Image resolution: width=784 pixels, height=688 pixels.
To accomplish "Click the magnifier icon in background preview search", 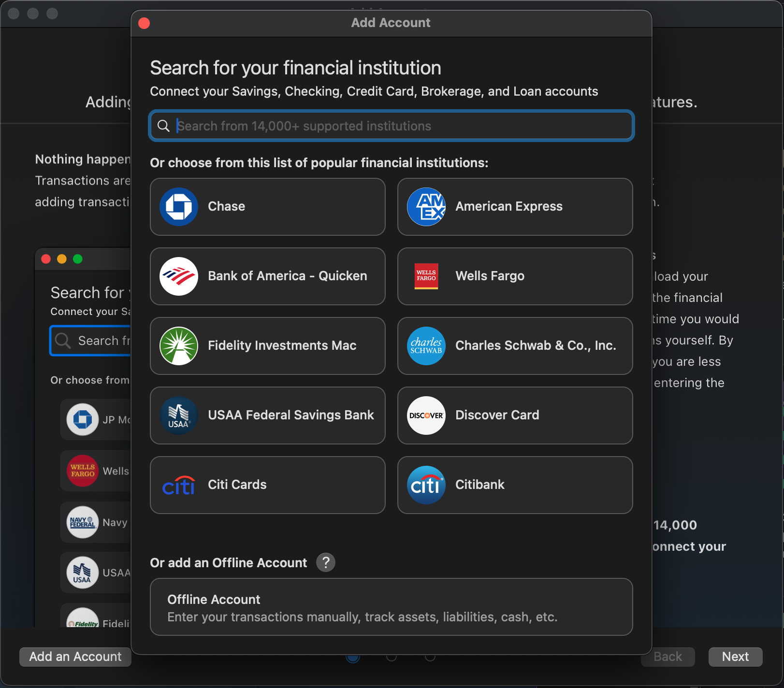I will (63, 341).
